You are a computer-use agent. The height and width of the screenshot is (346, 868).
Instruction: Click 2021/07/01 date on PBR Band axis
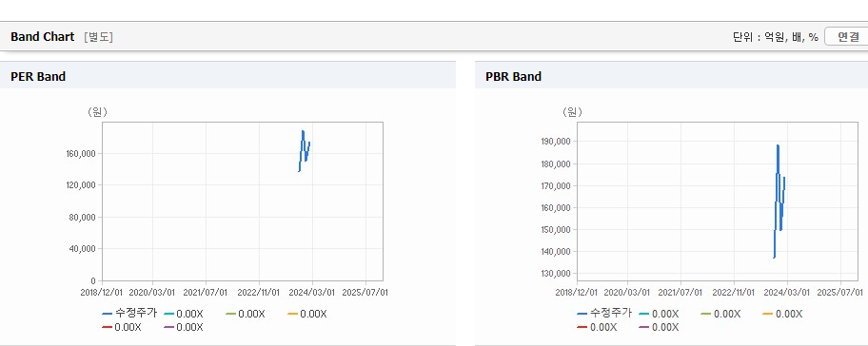681,292
